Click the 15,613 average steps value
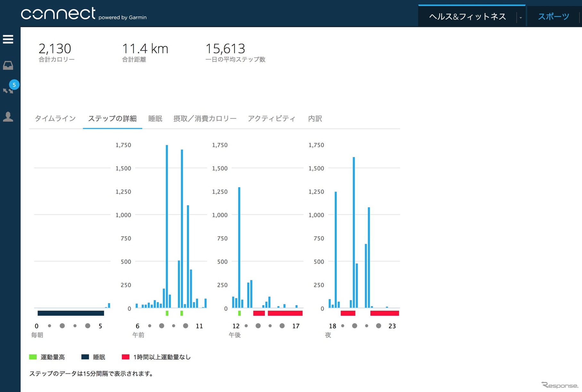This screenshot has width=582, height=392. tap(225, 49)
